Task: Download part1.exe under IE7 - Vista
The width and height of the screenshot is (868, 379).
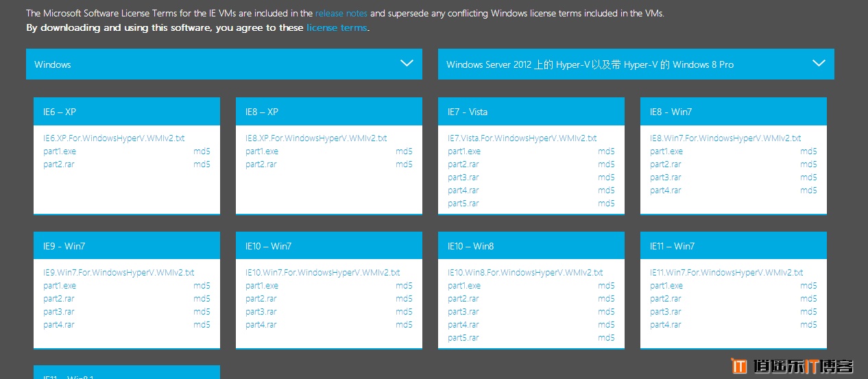Action: click(464, 151)
